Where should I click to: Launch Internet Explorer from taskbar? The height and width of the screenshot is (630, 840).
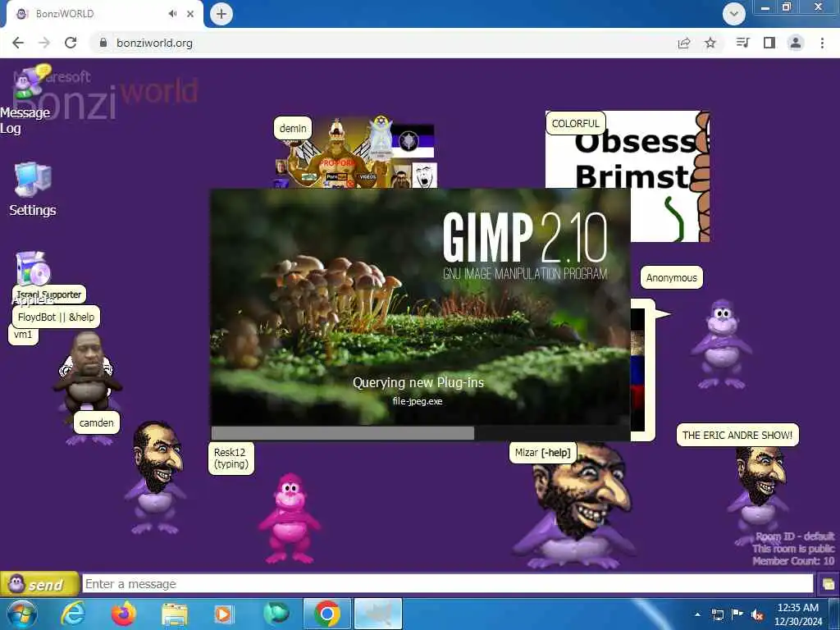72,614
